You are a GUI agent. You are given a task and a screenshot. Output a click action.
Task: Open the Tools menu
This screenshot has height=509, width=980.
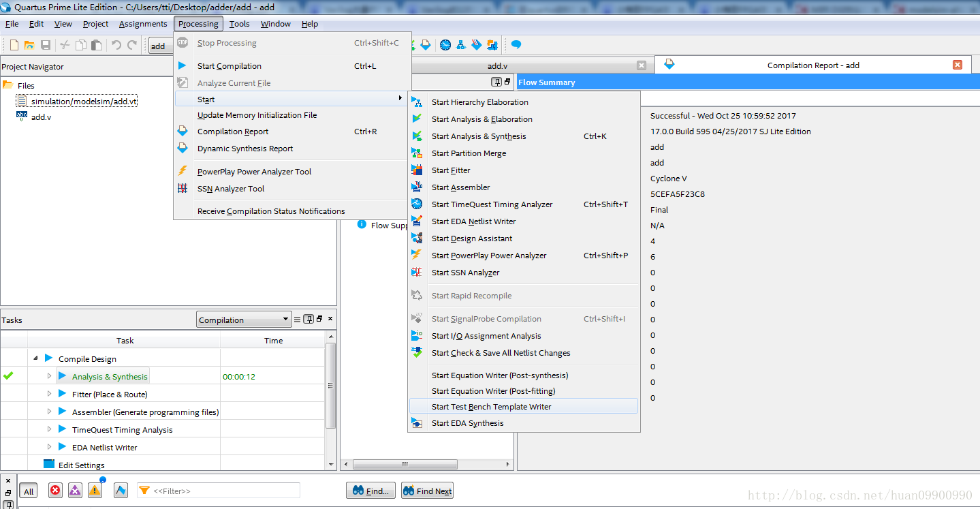[239, 24]
